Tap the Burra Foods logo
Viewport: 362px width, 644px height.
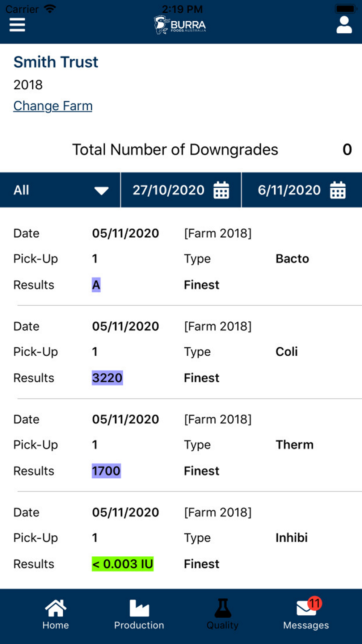pyautogui.click(x=180, y=25)
